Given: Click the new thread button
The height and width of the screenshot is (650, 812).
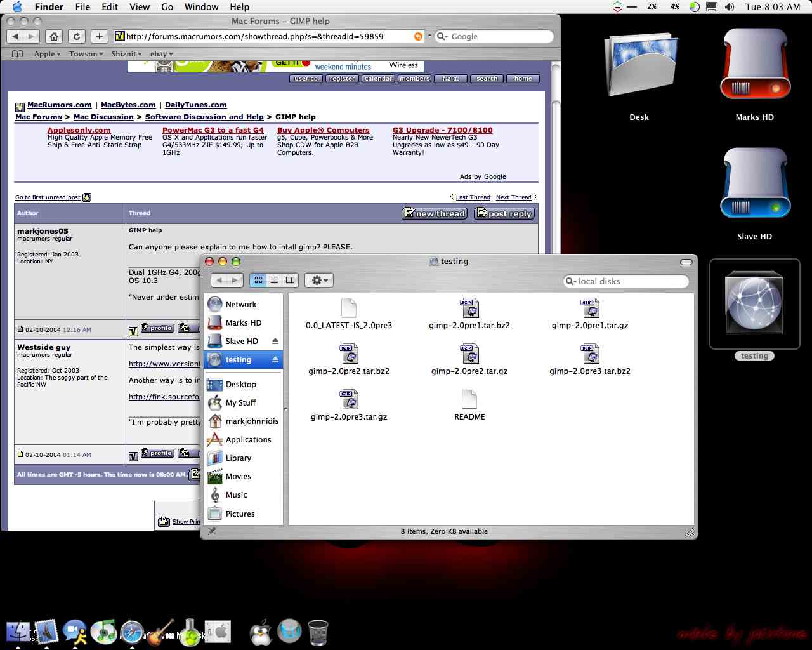Looking at the screenshot, I should click(x=435, y=213).
